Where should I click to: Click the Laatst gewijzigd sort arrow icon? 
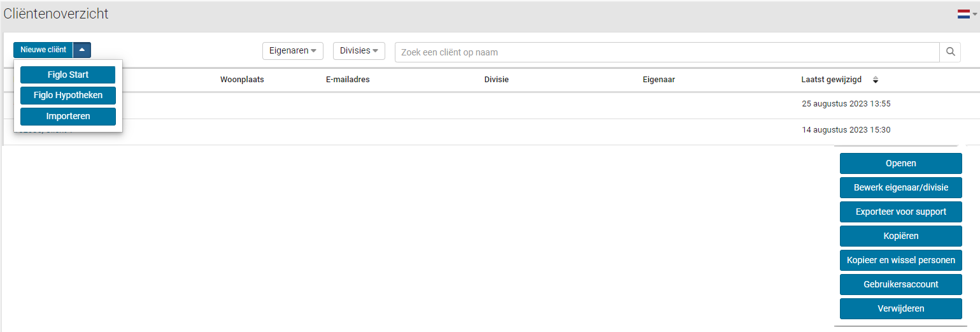pyautogui.click(x=876, y=80)
